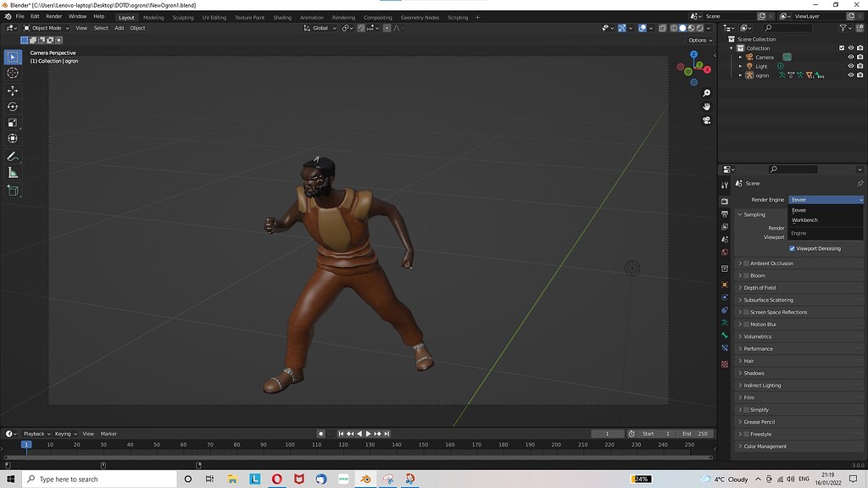Click the pan hand viewport icon
The image size is (868, 488).
coord(706,106)
